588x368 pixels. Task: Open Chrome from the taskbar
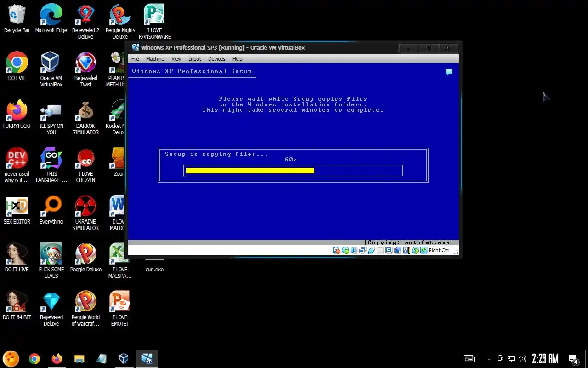(x=34, y=359)
